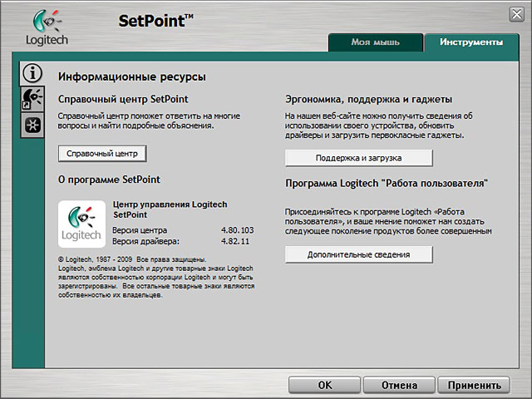Screen dimensions: 532x399
Task: Select the driver version number 4.82.11
Action: 235,241
